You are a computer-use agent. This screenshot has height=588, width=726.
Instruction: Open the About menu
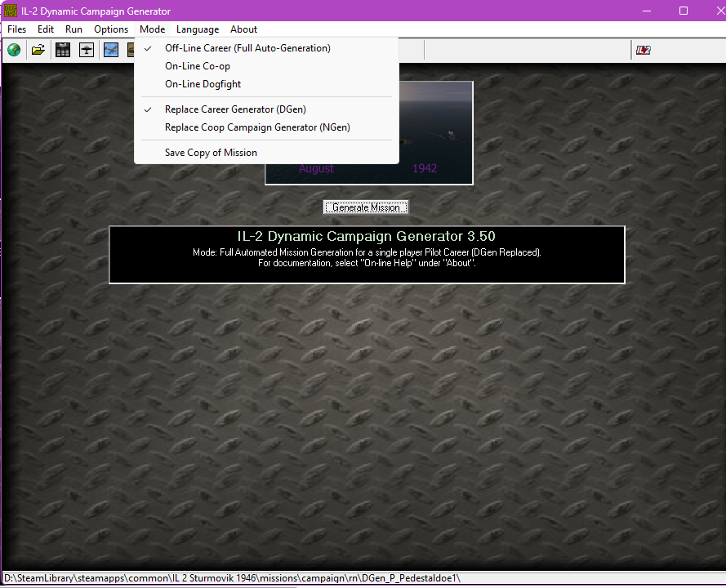coord(243,29)
